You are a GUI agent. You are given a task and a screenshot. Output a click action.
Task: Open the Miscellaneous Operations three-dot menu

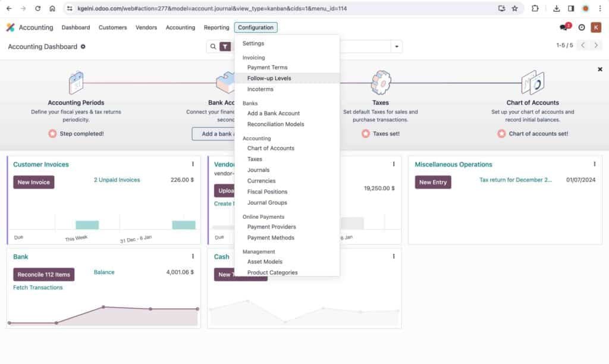(594, 164)
